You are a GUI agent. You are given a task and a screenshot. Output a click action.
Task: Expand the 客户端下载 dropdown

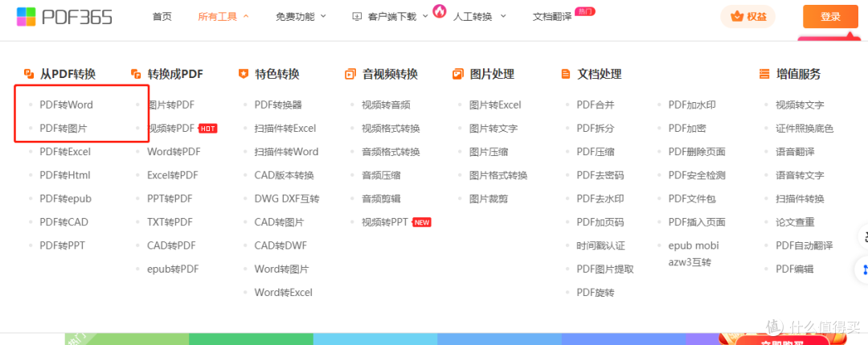[425, 16]
